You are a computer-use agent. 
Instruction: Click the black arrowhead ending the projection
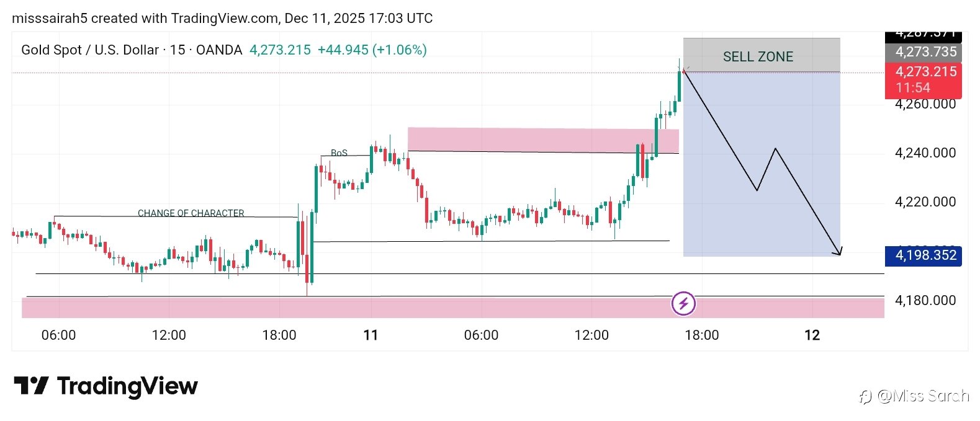(838, 252)
